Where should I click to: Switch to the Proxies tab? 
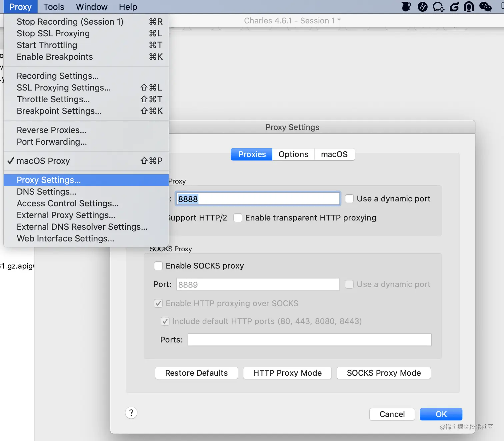[x=252, y=154]
